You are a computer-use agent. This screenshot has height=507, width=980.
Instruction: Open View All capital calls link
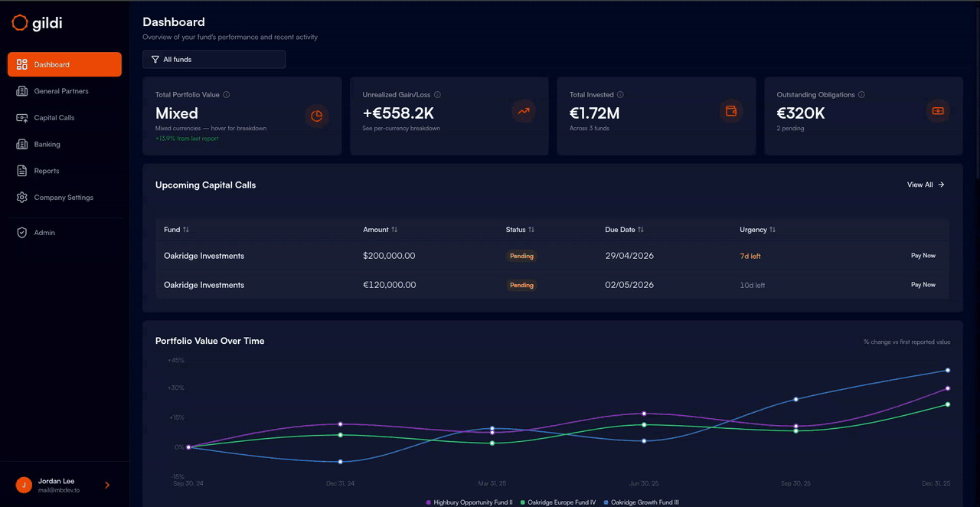click(926, 185)
